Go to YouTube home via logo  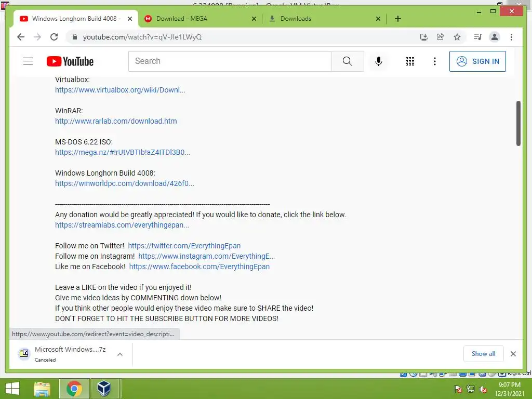coord(70,61)
